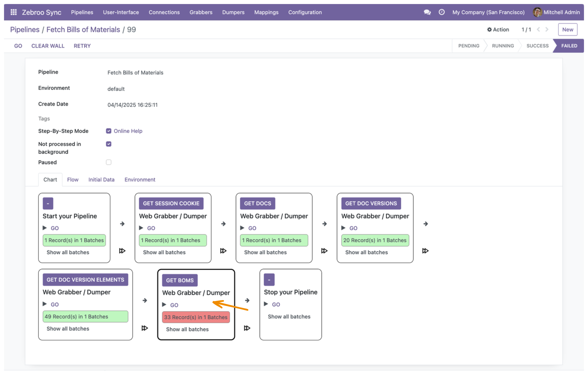Click play icon in Get Doc Versions card
Viewport: 588px width, 375px height.
click(x=343, y=228)
